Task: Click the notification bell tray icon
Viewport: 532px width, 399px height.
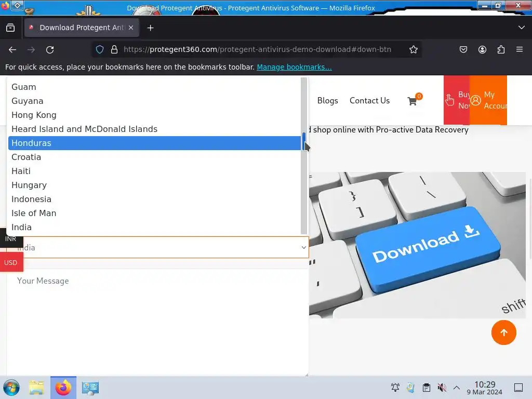Action: tap(395, 388)
